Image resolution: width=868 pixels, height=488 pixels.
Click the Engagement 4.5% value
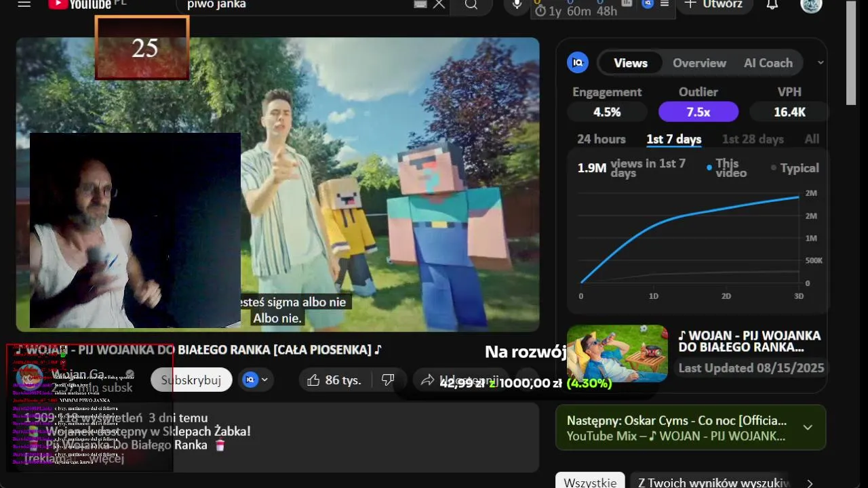[x=607, y=112]
